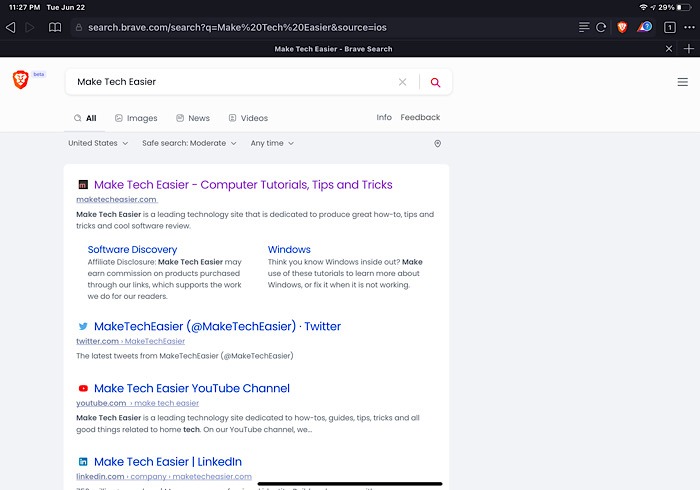Open MakeTechEasier Twitter result
Screen dimensions: 700x490
217,326
